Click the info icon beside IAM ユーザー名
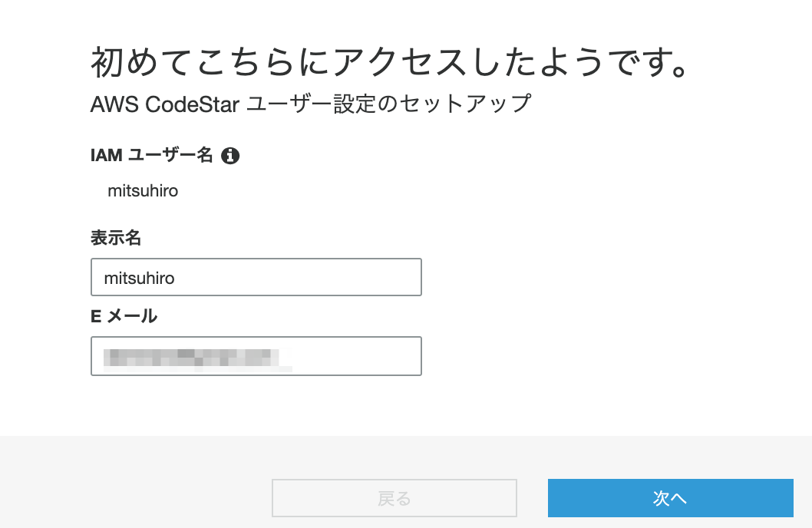Viewport: 812px width, 528px height. point(230,155)
